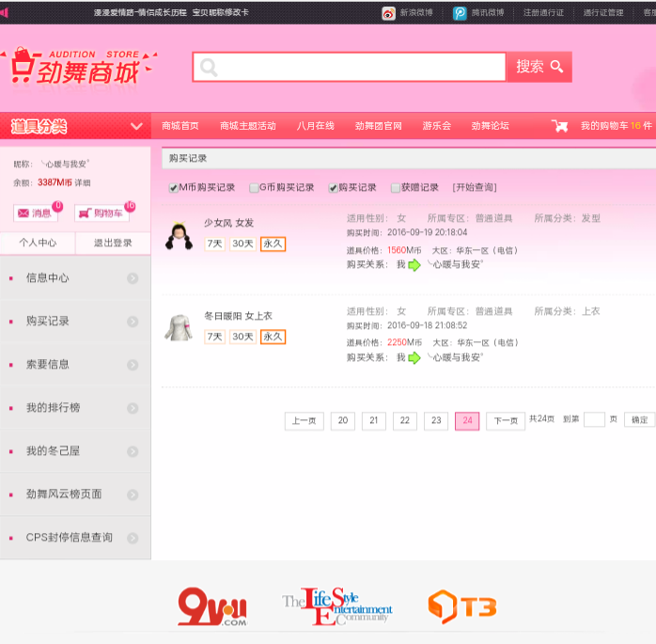656x644 pixels.
Task: Click the Tencent Weibo icon
Action: [x=460, y=13]
